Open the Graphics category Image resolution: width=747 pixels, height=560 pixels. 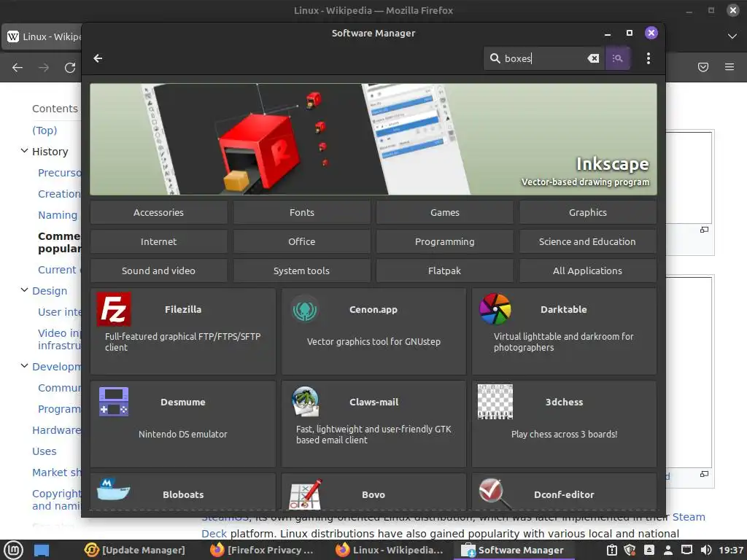click(x=587, y=212)
